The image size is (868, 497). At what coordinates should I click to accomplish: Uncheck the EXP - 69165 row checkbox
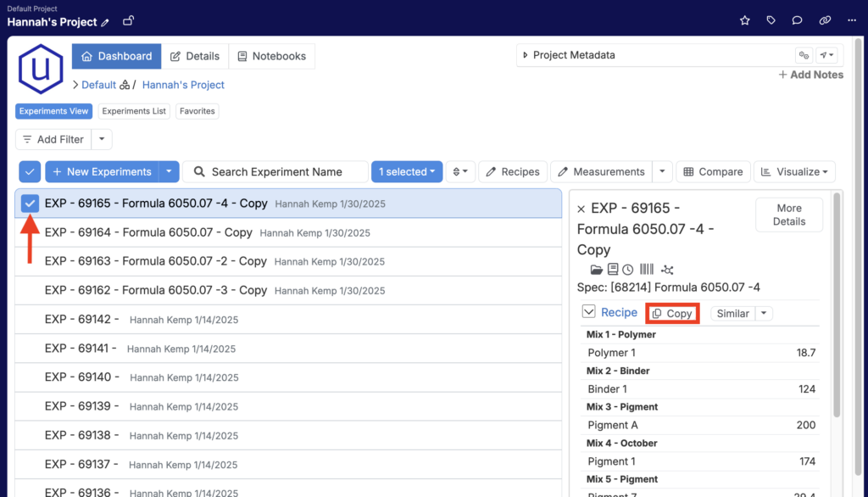point(30,204)
